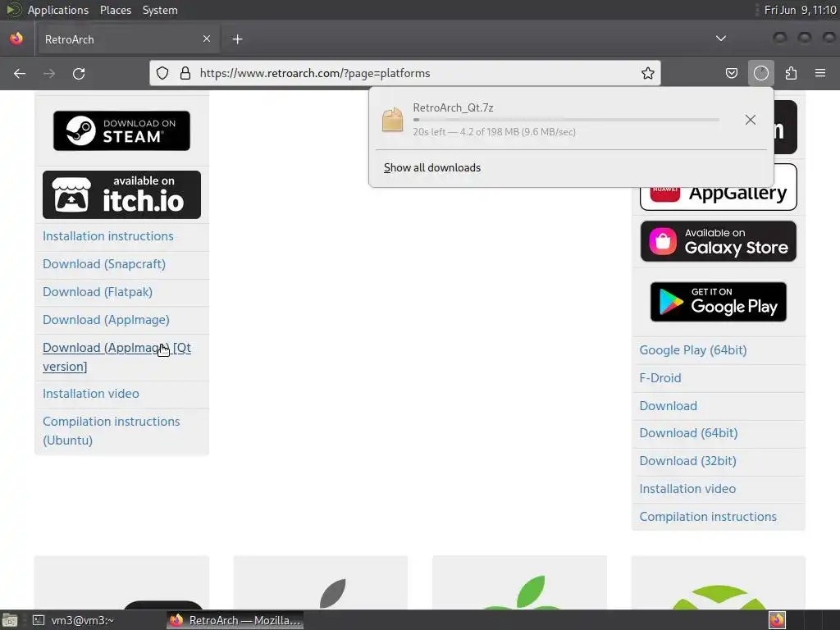Open the System menu
Viewport: 840px width, 630px height.
(160, 10)
